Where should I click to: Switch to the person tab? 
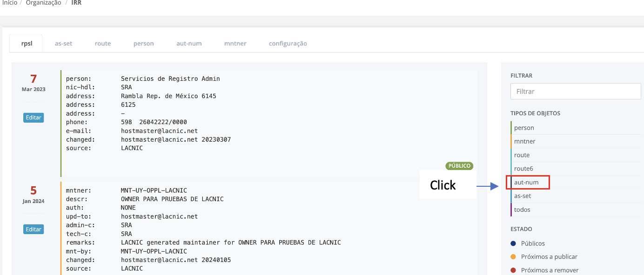point(143,43)
